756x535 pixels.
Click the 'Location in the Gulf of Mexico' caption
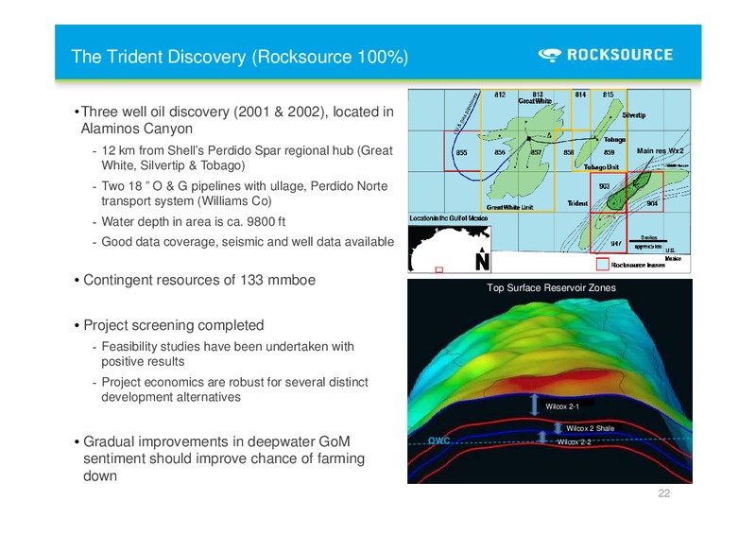[448, 218]
